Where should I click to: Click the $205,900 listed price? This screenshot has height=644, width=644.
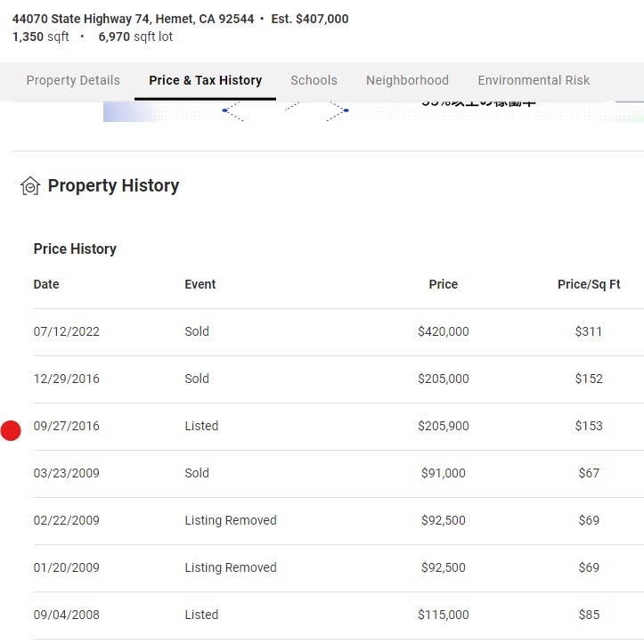click(x=444, y=426)
